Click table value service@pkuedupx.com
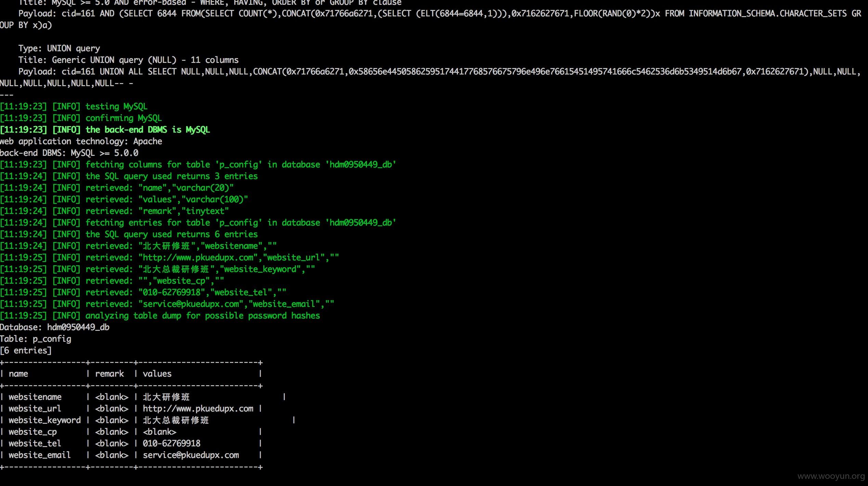The height and width of the screenshot is (486, 868). [x=191, y=455]
